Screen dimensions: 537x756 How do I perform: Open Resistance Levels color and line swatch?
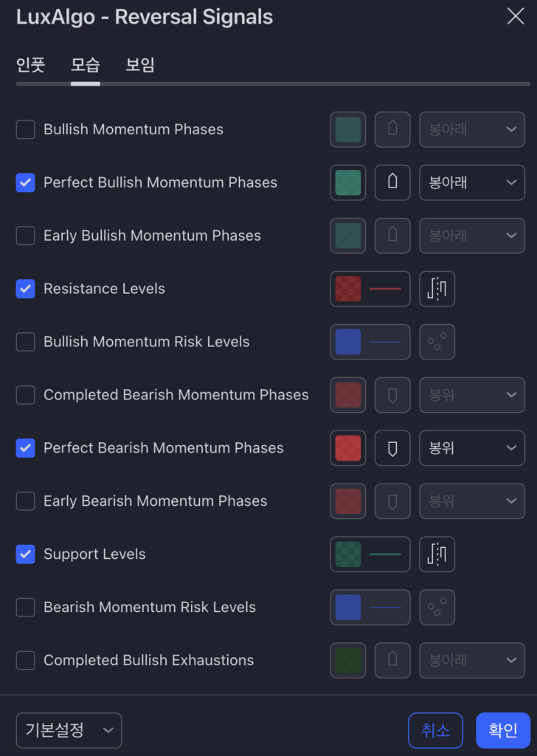point(370,289)
